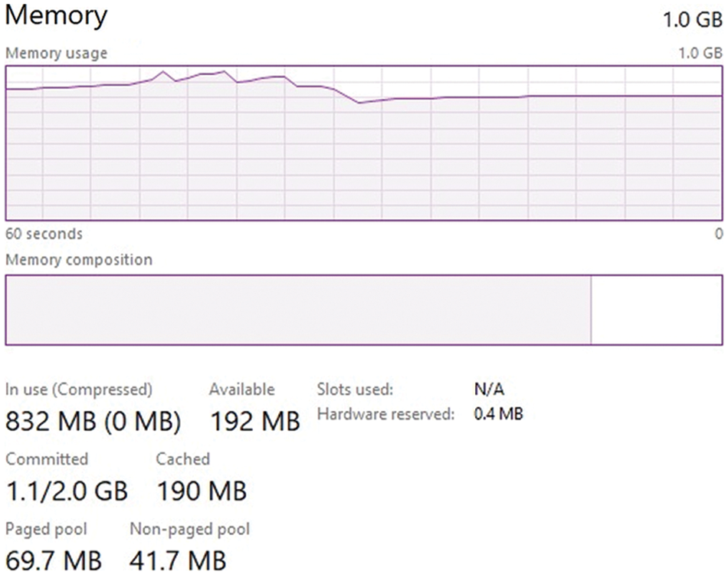
Task: Click the memory usage line graph
Action: [364, 143]
